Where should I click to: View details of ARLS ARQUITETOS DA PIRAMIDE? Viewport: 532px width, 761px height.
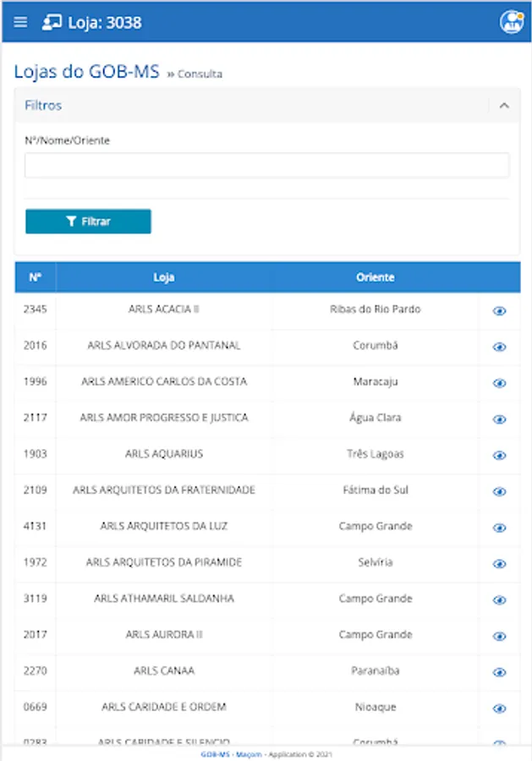[500, 563]
